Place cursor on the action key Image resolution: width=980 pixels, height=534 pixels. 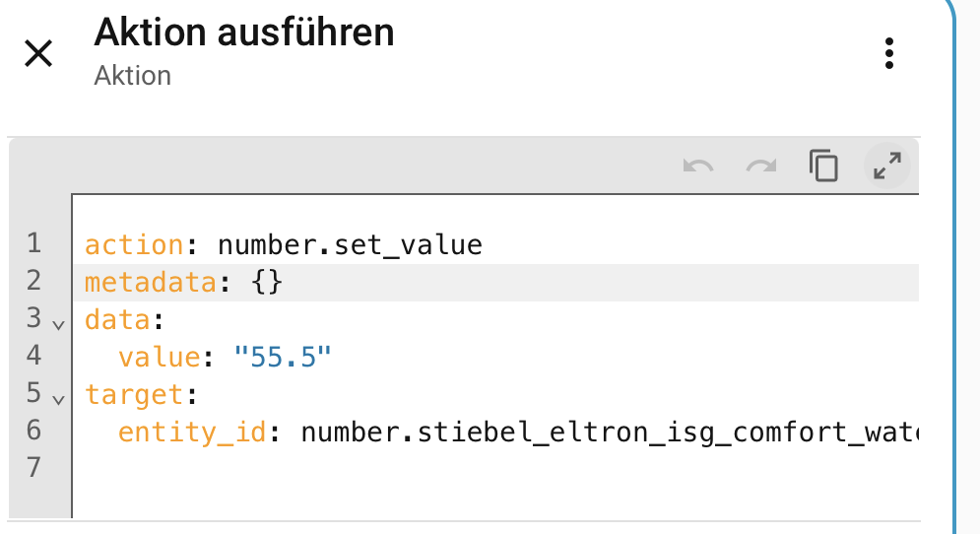click(134, 244)
